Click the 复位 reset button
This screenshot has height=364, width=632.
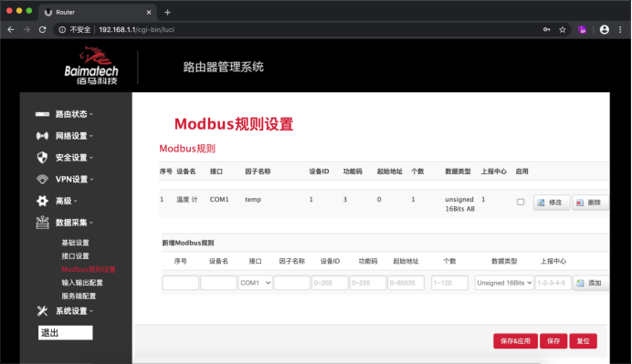coord(583,341)
